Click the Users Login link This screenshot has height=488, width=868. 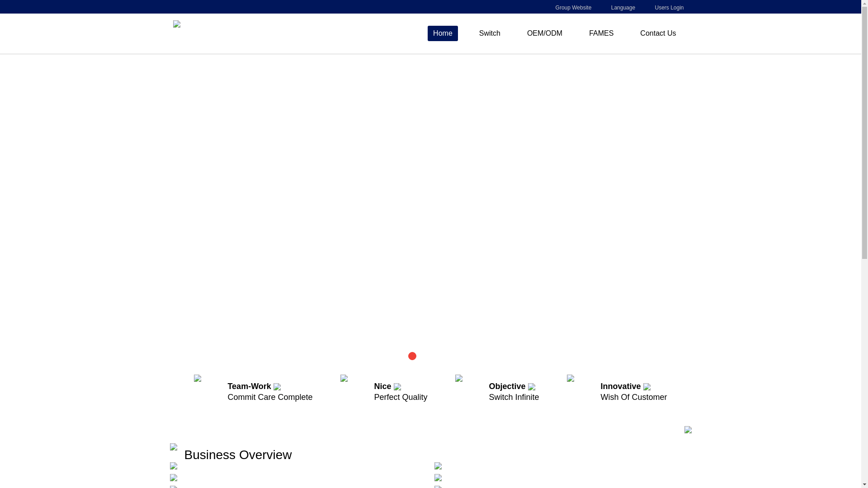click(x=669, y=8)
